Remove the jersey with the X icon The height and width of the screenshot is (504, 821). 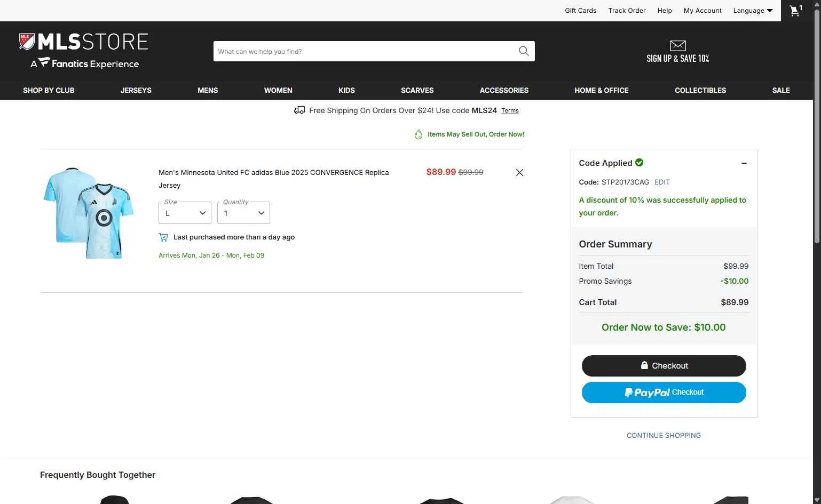click(519, 173)
